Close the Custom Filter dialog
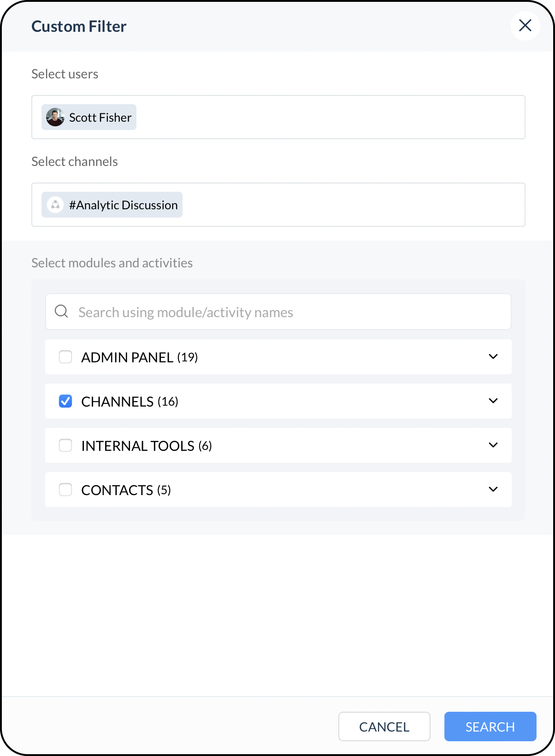This screenshot has width=555, height=756. coord(525,26)
